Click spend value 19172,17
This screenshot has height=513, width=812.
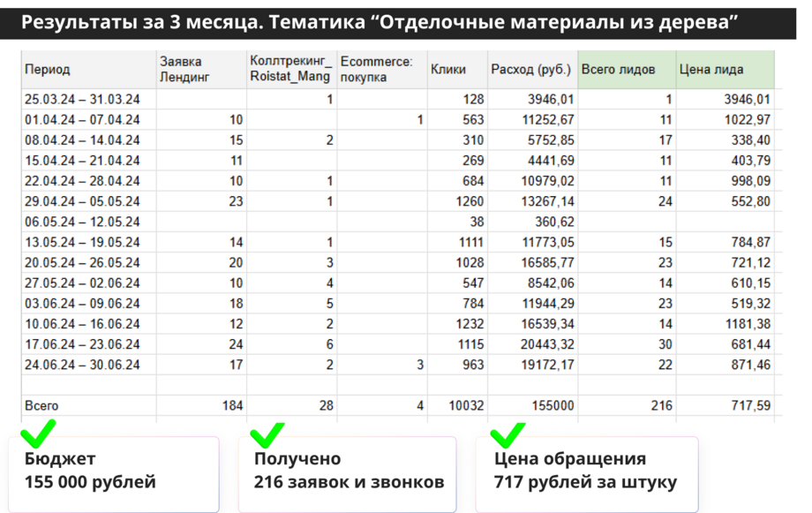point(548,365)
